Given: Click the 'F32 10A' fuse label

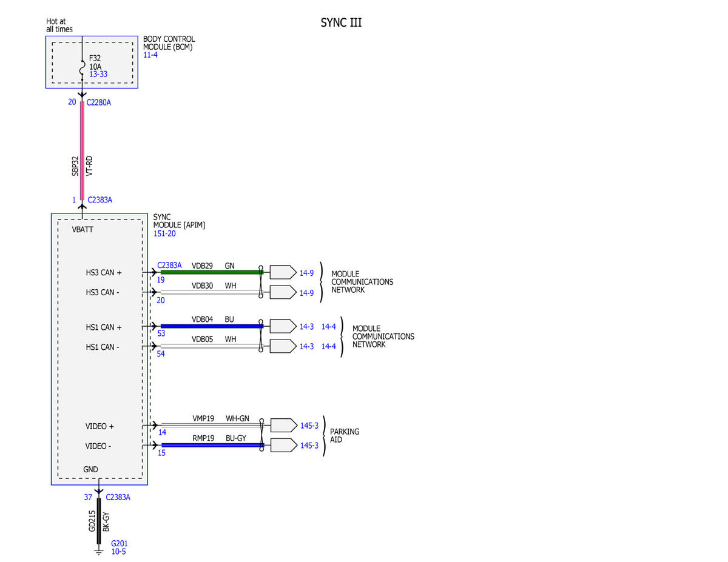Looking at the screenshot, I should tap(95, 63).
